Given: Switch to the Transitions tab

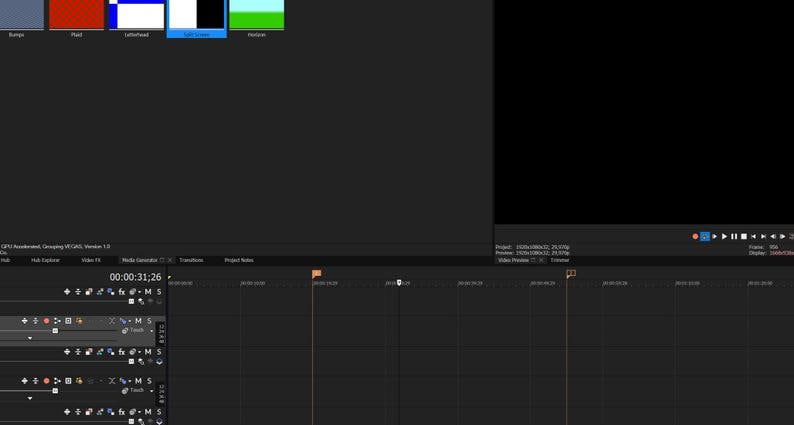Looking at the screenshot, I should coord(191,260).
